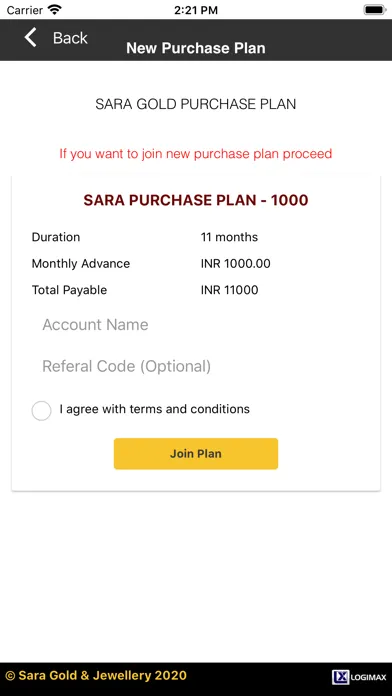The image size is (392, 696).
Task: Click the Join Plan button
Action: click(196, 454)
